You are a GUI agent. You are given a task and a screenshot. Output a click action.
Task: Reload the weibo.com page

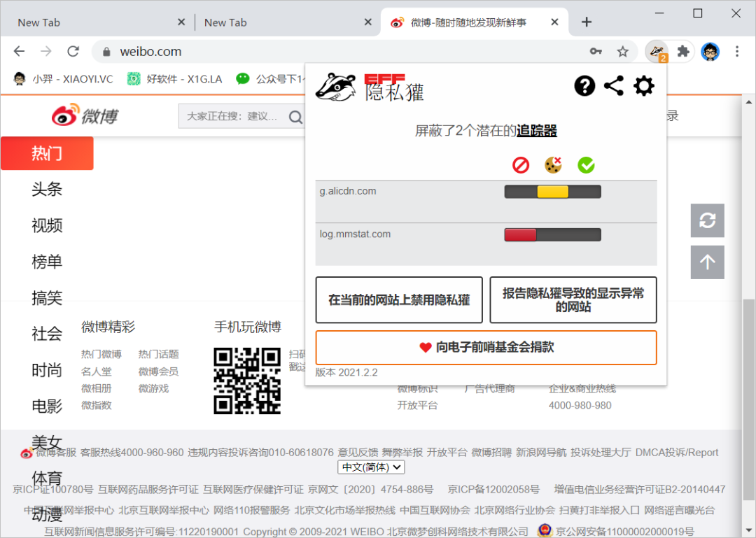coord(73,51)
